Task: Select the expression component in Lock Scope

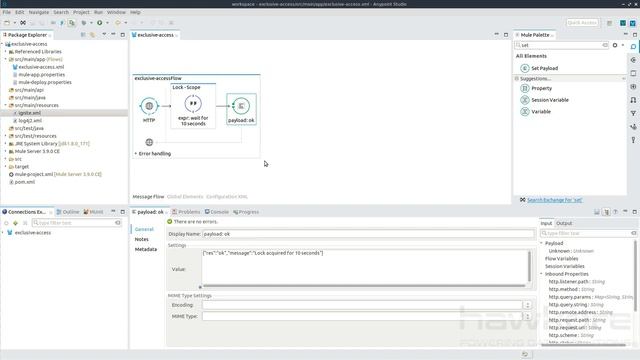Action: pyautogui.click(x=193, y=104)
